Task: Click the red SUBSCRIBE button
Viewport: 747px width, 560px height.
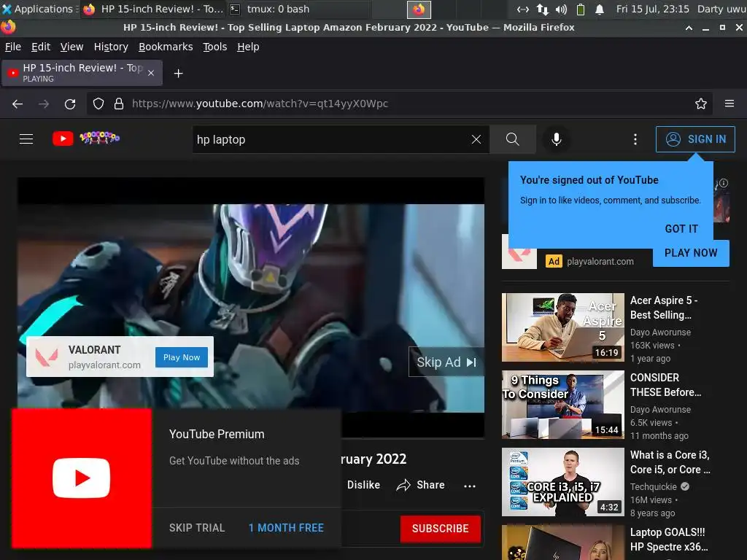Action: [x=440, y=529]
